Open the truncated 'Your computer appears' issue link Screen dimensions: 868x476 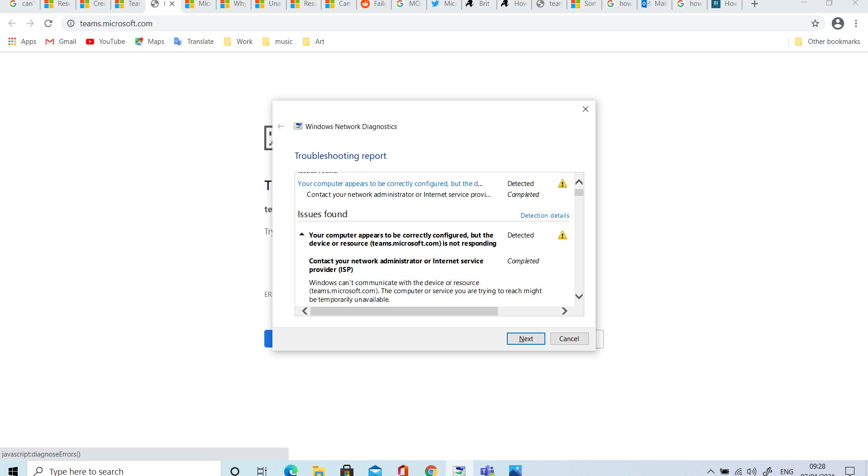[390, 183]
